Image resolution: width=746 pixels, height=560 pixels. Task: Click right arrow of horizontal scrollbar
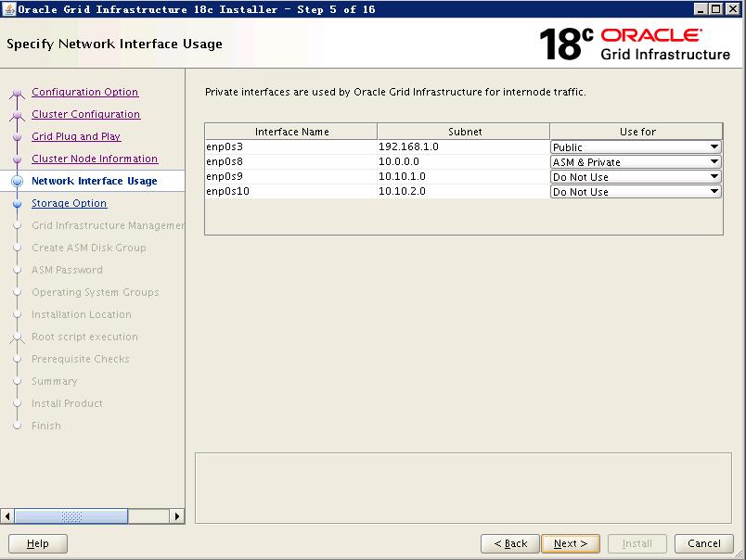(x=177, y=516)
